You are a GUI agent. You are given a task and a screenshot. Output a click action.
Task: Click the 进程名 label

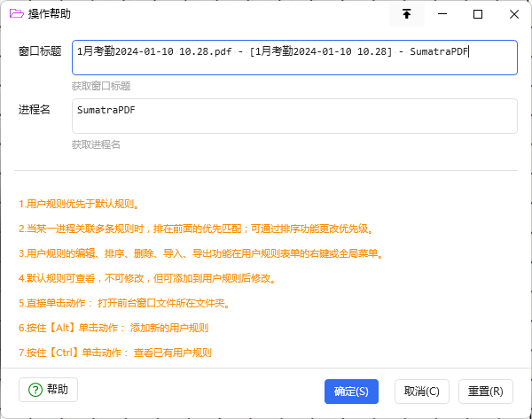point(35,110)
